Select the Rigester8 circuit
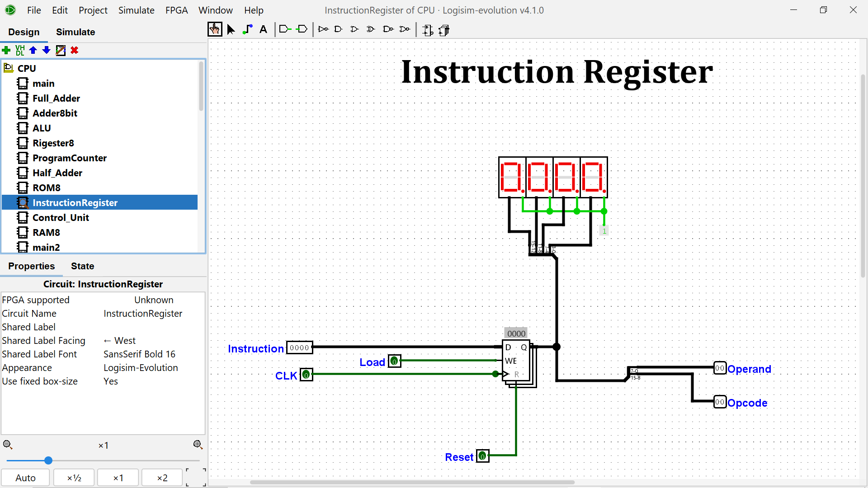 [x=53, y=143]
